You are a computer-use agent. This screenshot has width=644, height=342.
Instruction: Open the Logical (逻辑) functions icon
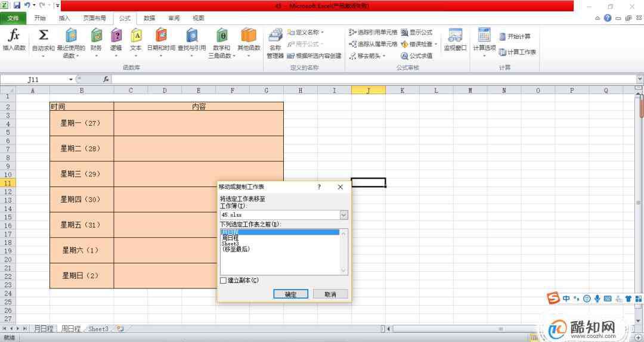coord(116,37)
